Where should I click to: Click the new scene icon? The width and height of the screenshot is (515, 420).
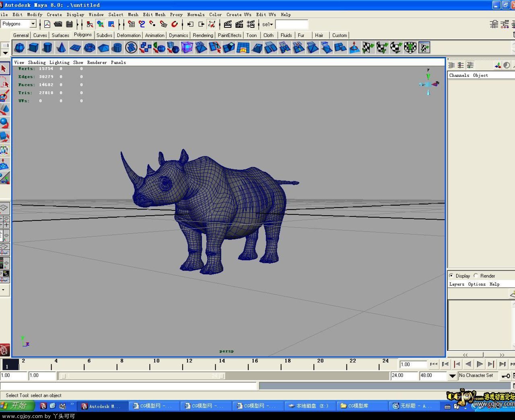[x=47, y=24]
